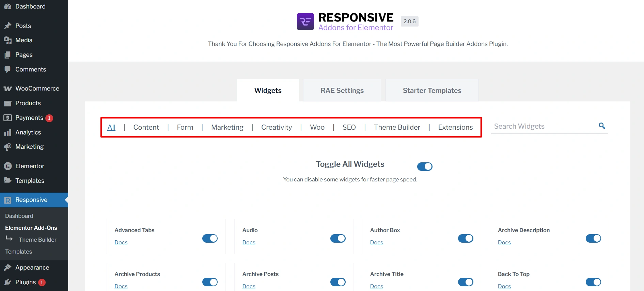Click the Plugins update count badge
Viewport: 644px width, 291px height.
pyautogui.click(x=42, y=282)
